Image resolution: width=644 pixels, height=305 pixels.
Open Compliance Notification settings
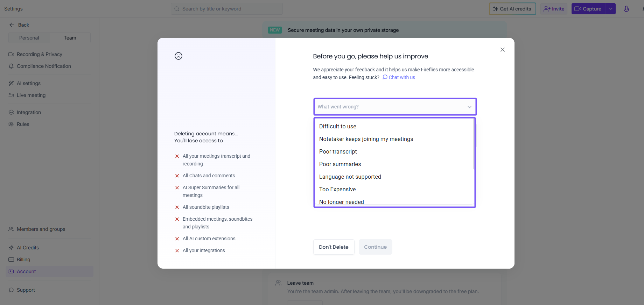[44, 66]
